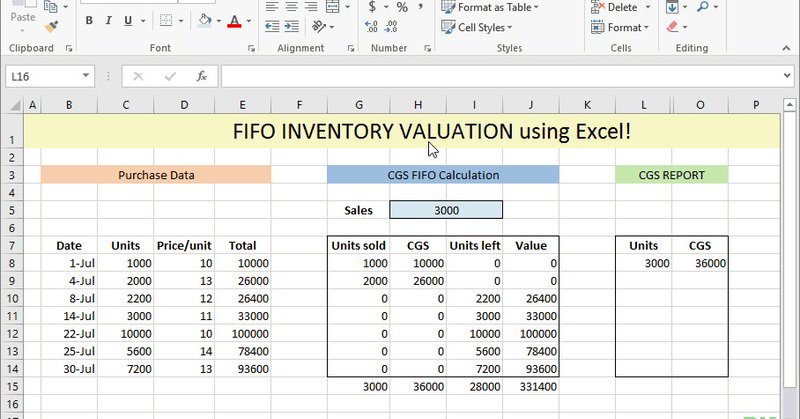Expand the Borders dropdown arrow
This screenshot has width=800, height=419.
point(181,21)
